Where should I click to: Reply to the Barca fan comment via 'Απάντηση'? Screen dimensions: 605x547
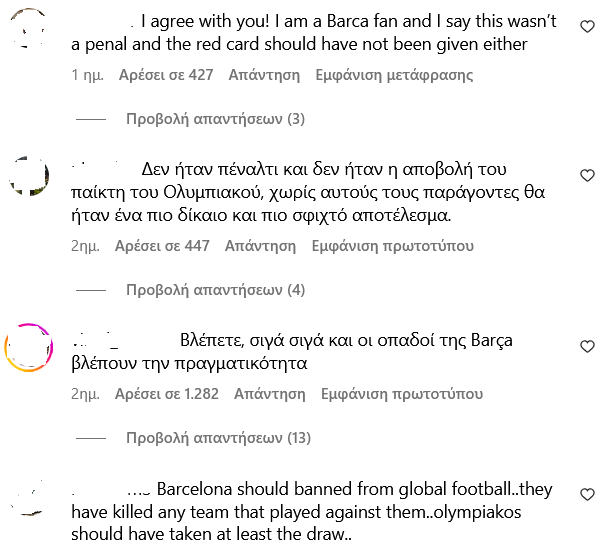[264, 75]
